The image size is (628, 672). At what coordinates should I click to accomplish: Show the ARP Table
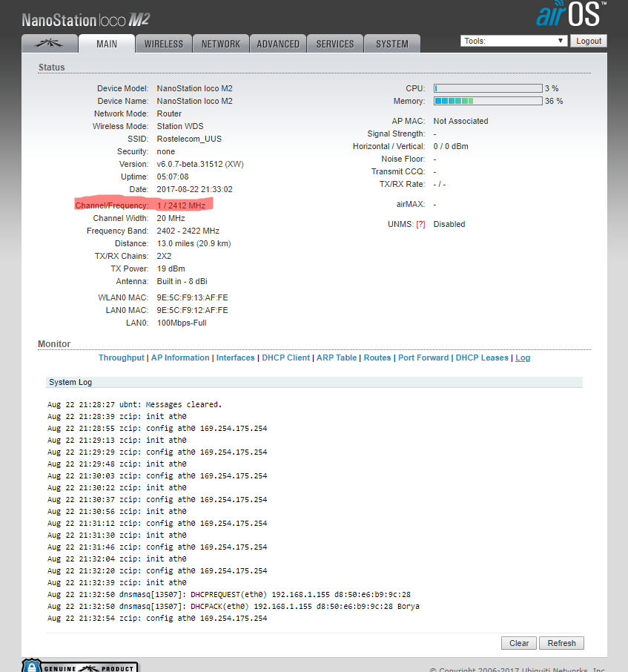pyautogui.click(x=337, y=358)
